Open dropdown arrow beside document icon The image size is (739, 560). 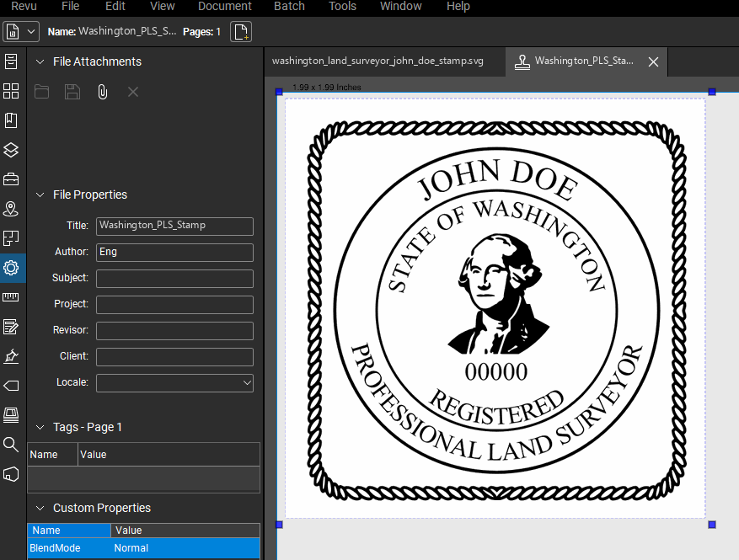(x=31, y=31)
